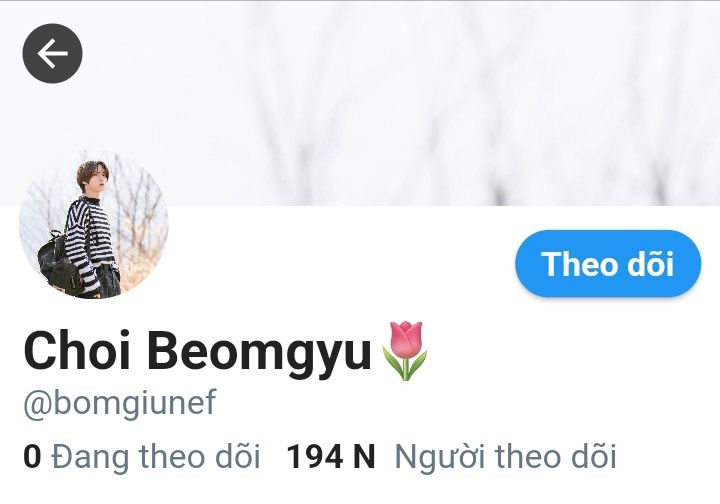
Task: Go back using the arrow icon
Action: point(52,53)
